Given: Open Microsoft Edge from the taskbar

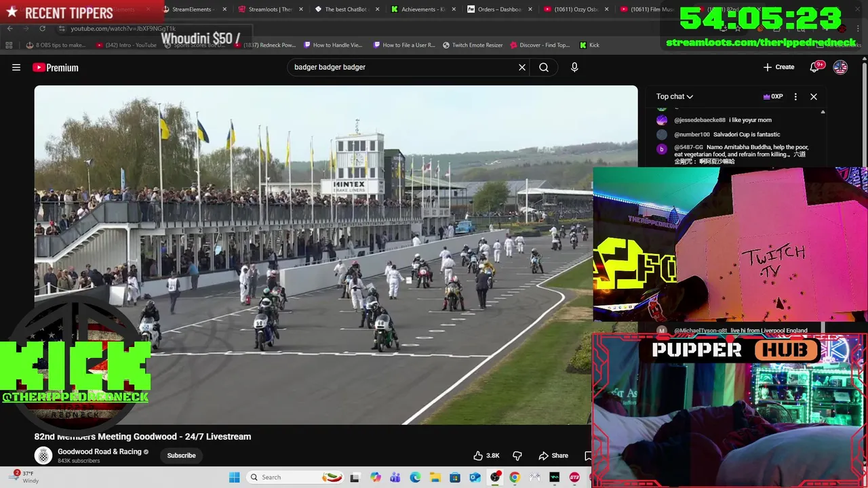Looking at the screenshot, I should tap(415, 477).
